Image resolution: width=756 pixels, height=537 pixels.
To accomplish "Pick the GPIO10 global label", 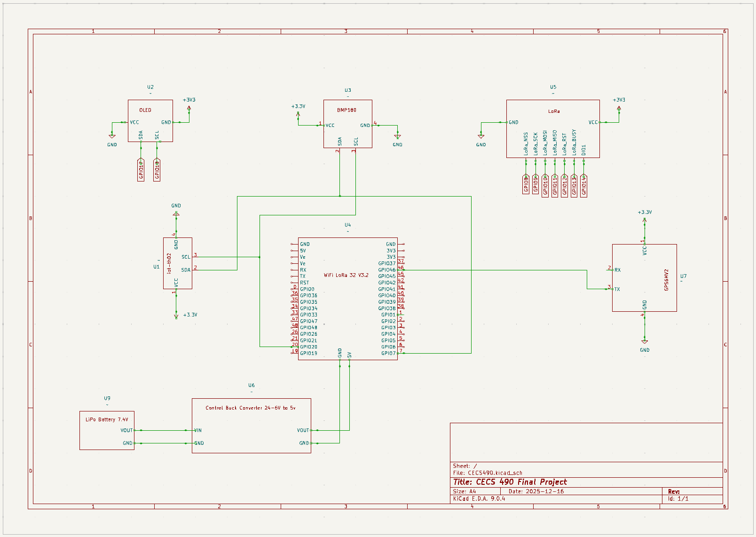I will 545,186.
